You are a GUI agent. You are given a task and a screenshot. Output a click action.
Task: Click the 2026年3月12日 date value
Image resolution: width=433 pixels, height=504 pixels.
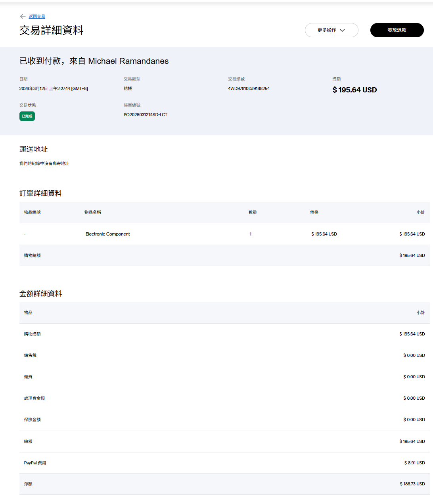54,88
